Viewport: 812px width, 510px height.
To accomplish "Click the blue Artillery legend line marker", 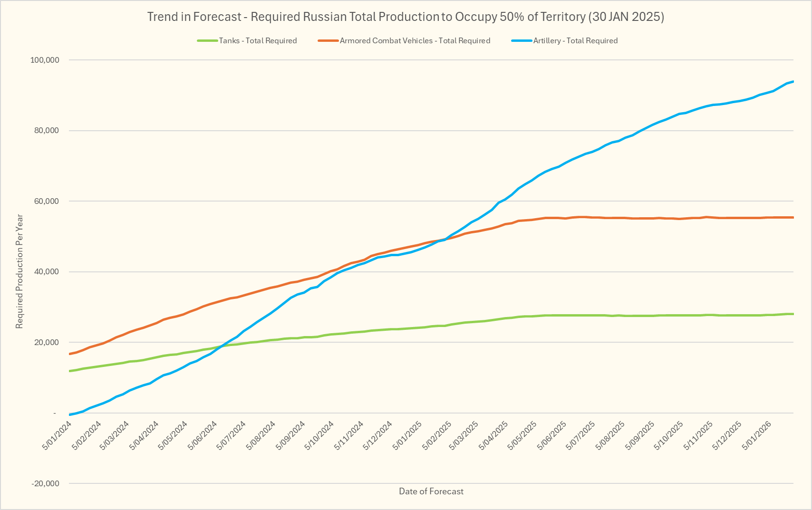I will [x=522, y=41].
